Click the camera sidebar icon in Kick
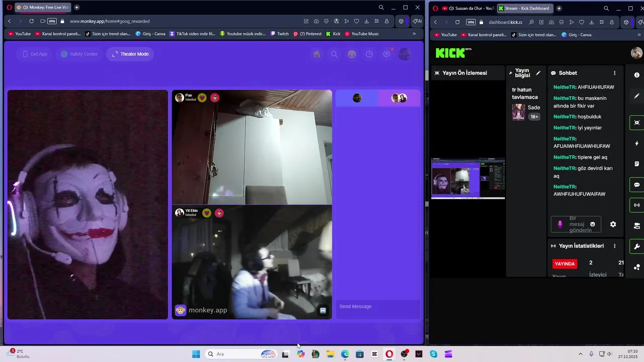 [x=636, y=226]
